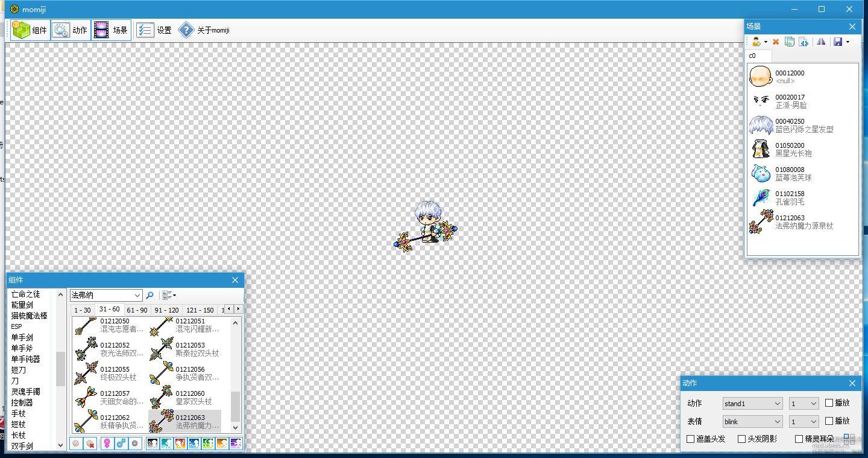868x458 pixels.
Task: Open the stand1 动作 dropdown
Action: coord(752,404)
